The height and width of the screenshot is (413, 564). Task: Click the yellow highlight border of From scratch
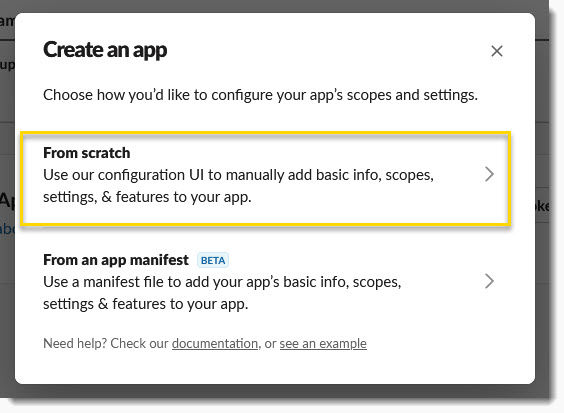click(265, 133)
